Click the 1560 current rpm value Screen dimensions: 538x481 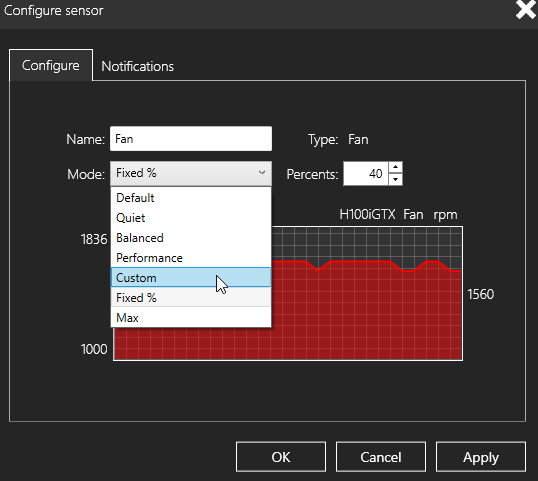tap(481, 294)
